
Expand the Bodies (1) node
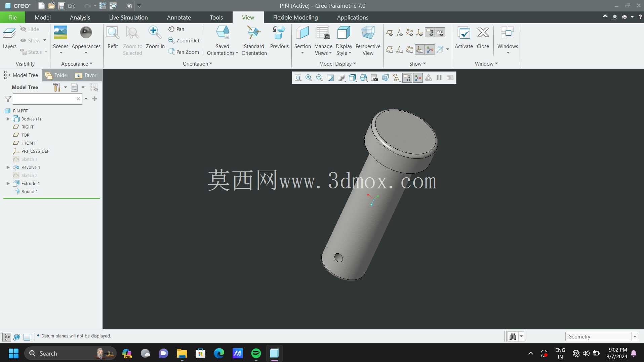(8, 119)
